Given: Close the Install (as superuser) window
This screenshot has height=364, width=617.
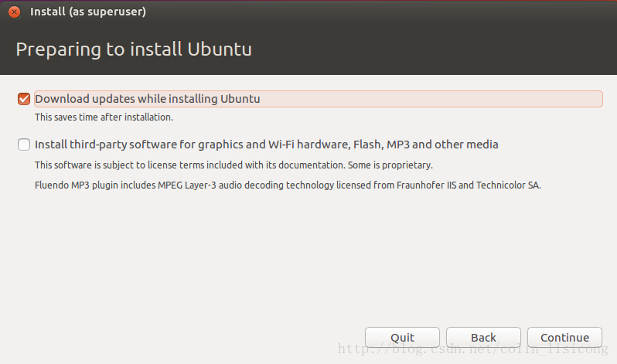Looking at the screenshot, I should click(14, 12).
